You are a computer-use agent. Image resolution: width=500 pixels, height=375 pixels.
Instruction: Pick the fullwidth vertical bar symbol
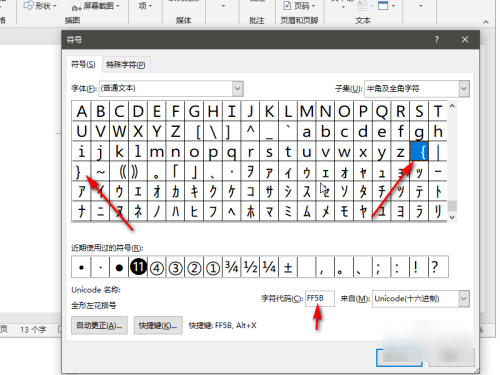tap(438, 152)
